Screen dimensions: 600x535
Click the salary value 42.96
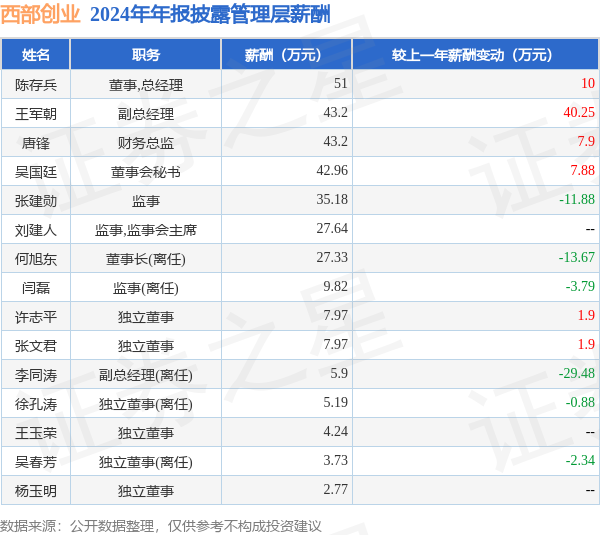[332, 170]
